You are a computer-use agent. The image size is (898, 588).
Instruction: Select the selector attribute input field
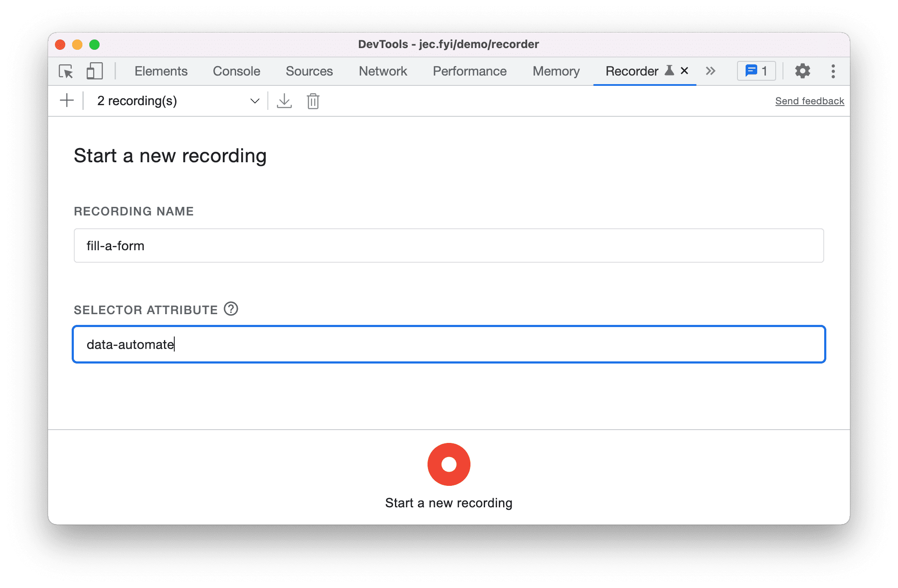pyautogui.click(x=450, y=344)
